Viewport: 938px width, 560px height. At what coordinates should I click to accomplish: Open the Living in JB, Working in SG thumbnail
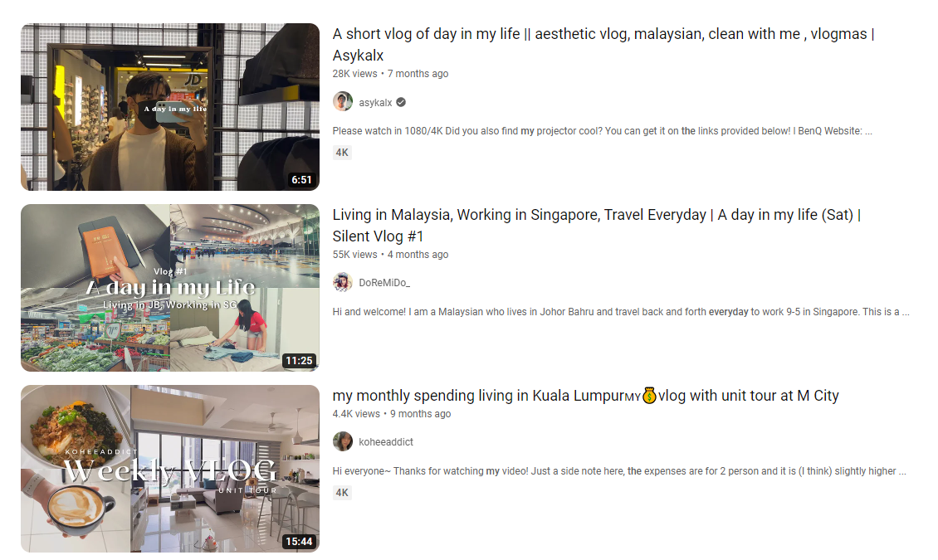click(x=170, y=288)
